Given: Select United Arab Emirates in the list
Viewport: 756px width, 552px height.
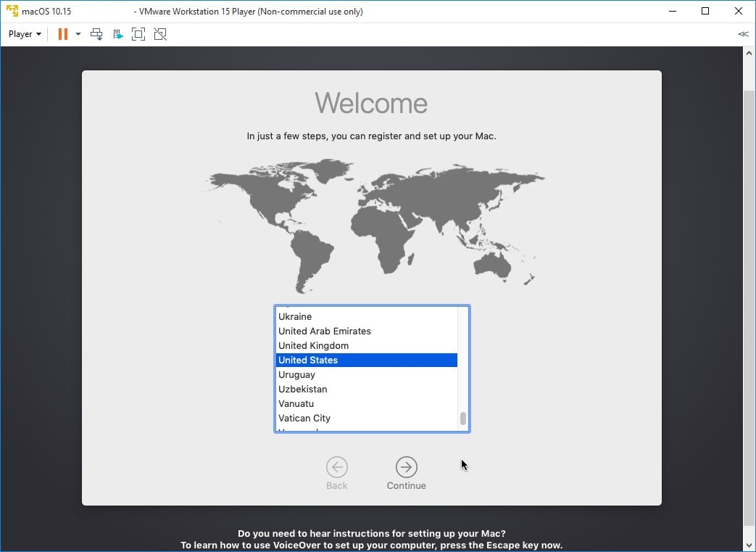Looking at the screenshot, I should (324, 331).
